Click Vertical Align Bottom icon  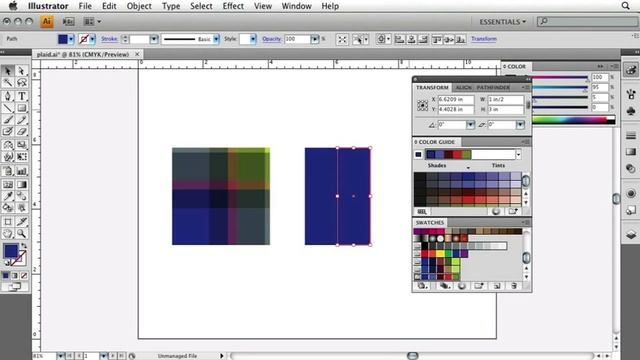[461, 39]
